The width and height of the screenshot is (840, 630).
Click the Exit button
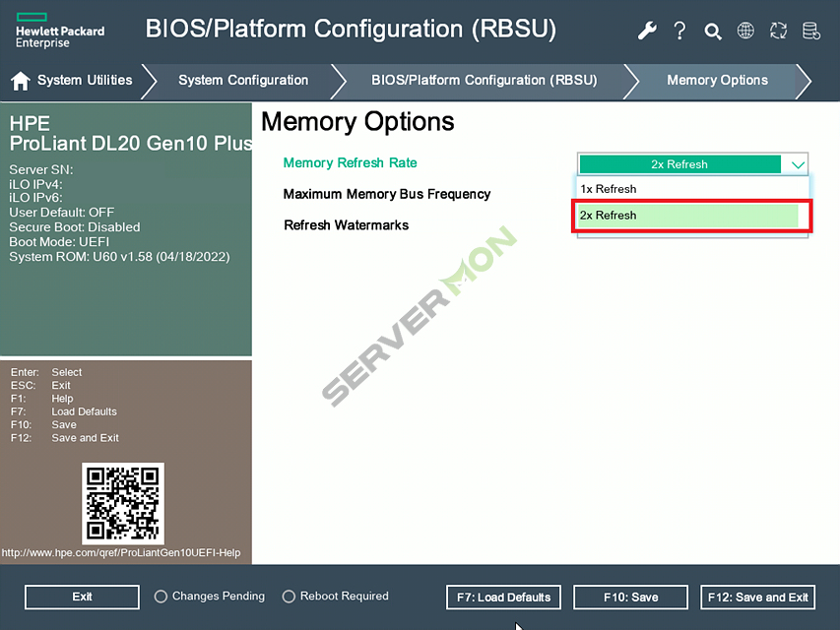point(82,597)
